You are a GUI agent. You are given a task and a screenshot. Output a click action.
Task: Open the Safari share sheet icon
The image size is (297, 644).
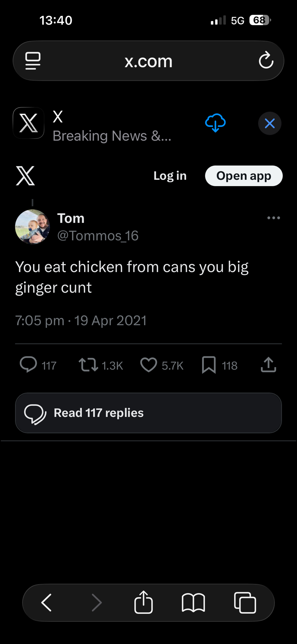[x=144, y=602]
